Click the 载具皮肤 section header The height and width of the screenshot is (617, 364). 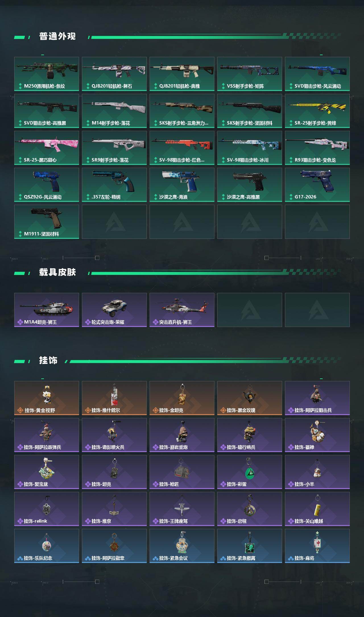(x=57, y=272)
